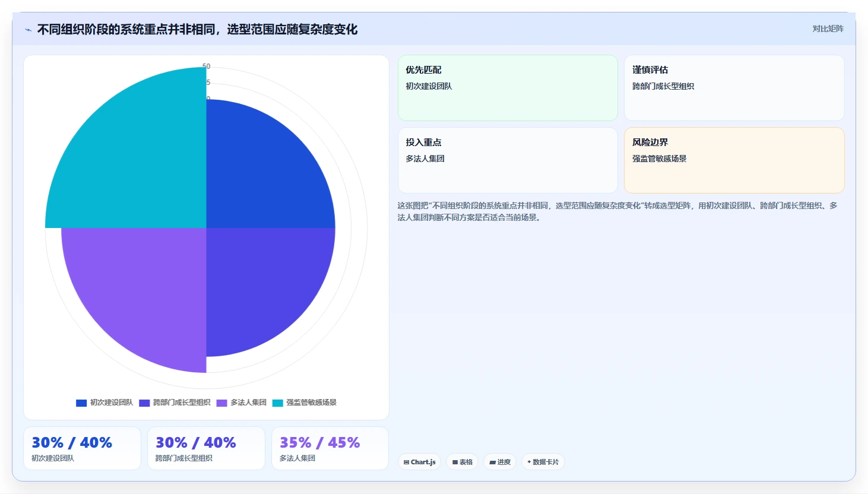Click the 30% / 40% 跨部门成长型组织 stat card
The height and width of the screenshot is (494, 868).
pyautogui.click(x=206, y=448)
